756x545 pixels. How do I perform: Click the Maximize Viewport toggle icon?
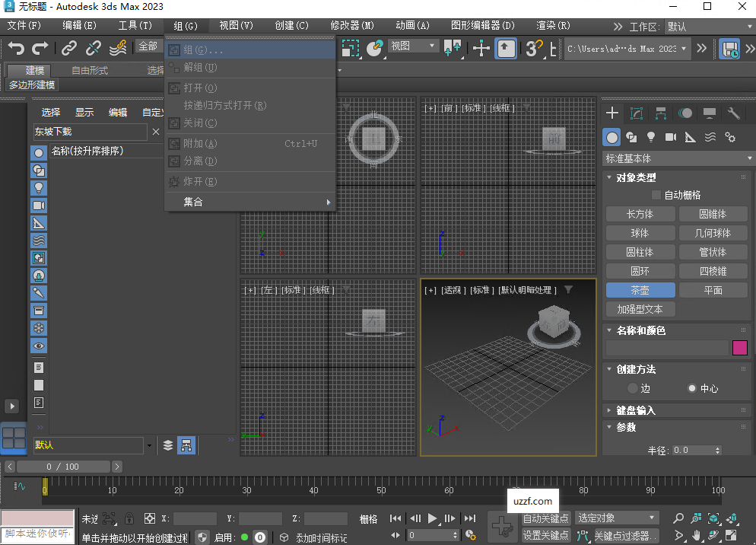(731, 535)
